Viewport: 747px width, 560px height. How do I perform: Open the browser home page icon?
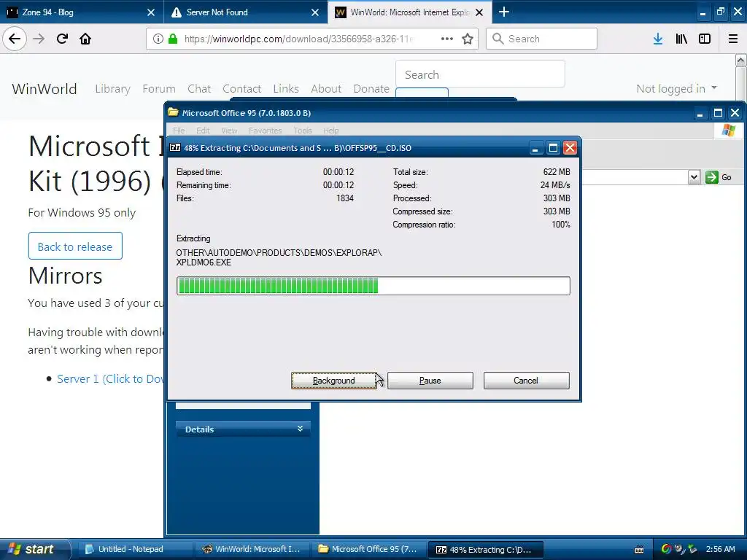(x=85, y=39)
